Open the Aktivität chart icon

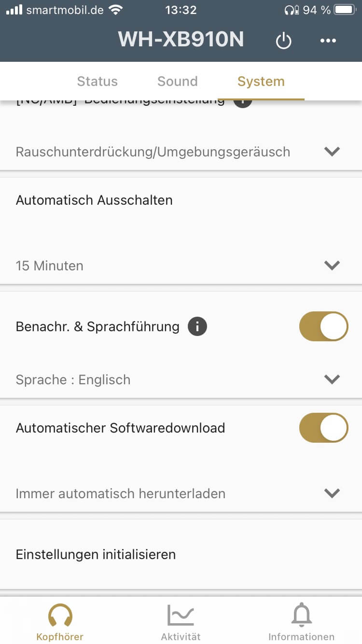tap(181, 616)
